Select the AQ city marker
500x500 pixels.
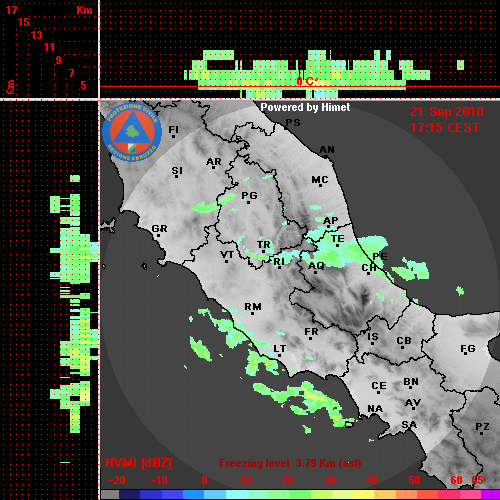tap(315, 272)
